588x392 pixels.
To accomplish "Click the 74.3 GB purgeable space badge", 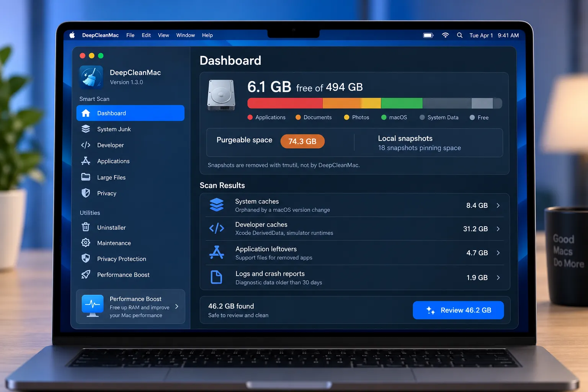I will pos(302,141).
